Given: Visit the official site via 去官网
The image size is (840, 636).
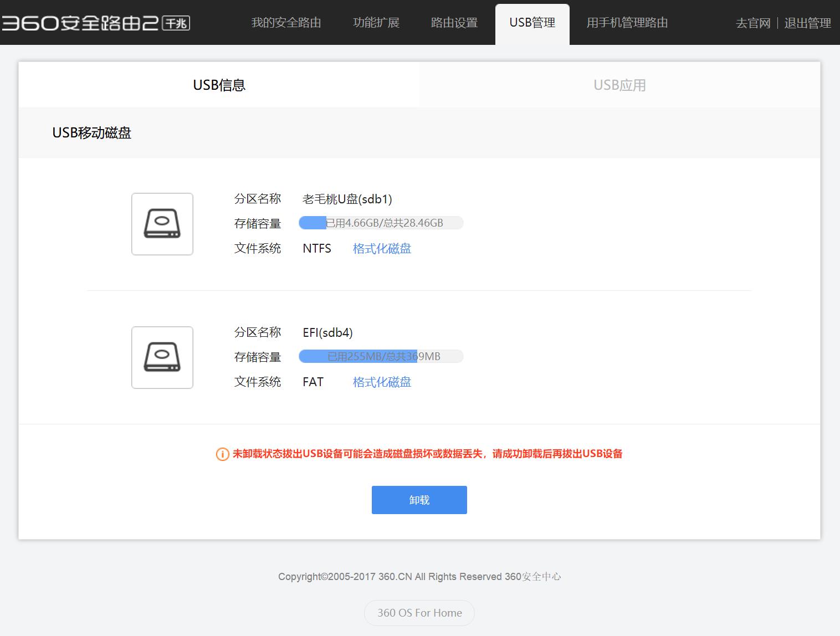Looking at the screenshot, I should tap(752, 23).
